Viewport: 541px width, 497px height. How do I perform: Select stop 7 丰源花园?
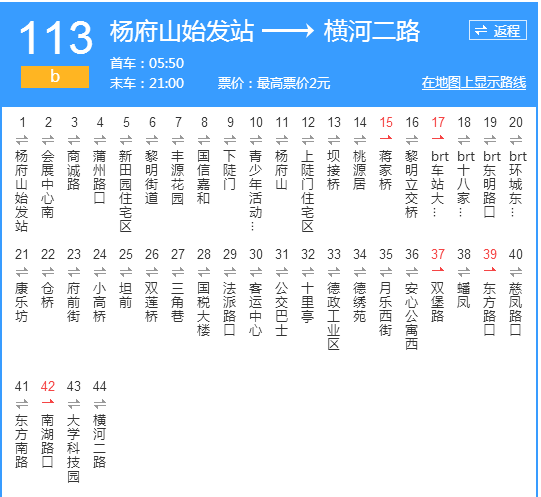(x=178, y=177)
